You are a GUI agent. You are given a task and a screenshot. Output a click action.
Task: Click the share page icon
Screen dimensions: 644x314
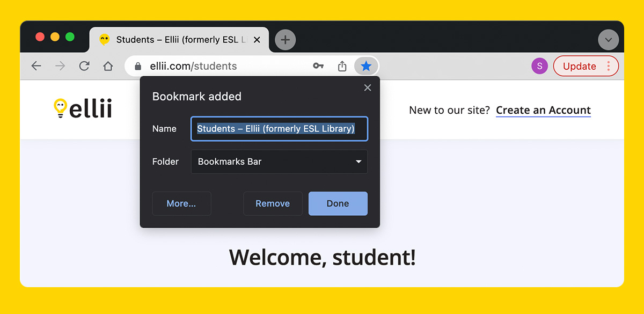tap(342, 66)
